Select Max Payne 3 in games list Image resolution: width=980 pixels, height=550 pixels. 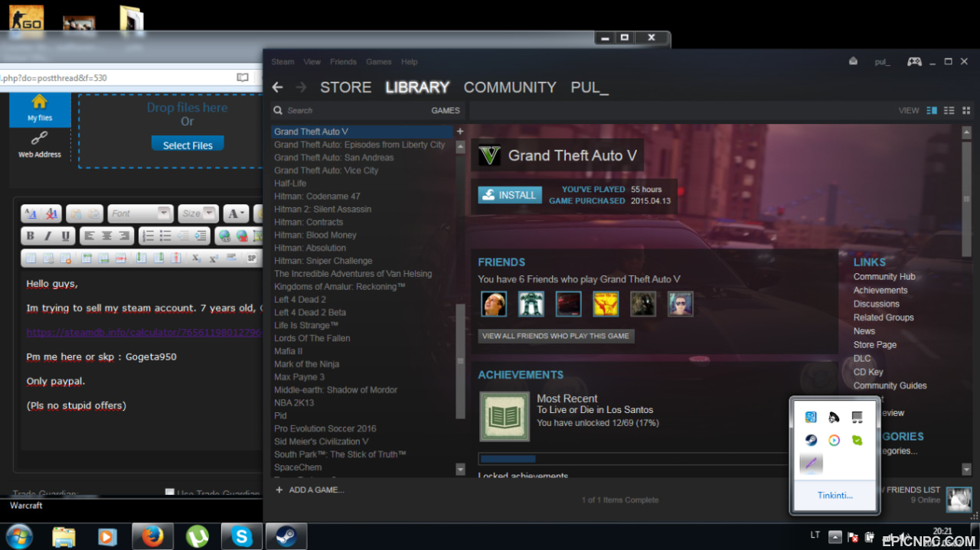299,377
